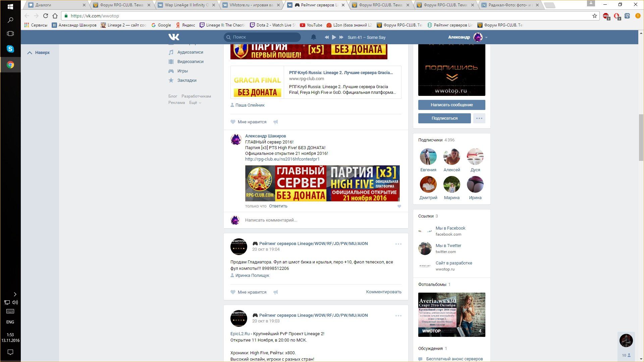Open the Главный сервер banner image
Viewport: 644px width, 362px height.
click(322, 183)
